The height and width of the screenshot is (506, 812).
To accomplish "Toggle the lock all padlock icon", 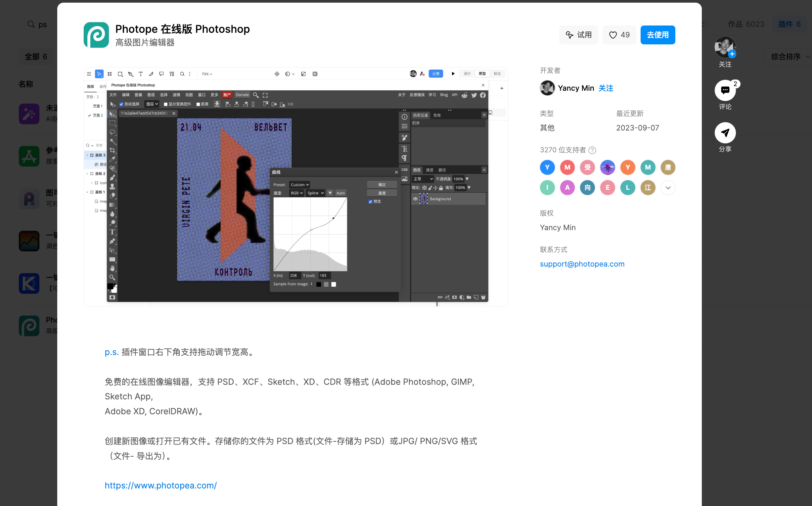I will (441, 188).
